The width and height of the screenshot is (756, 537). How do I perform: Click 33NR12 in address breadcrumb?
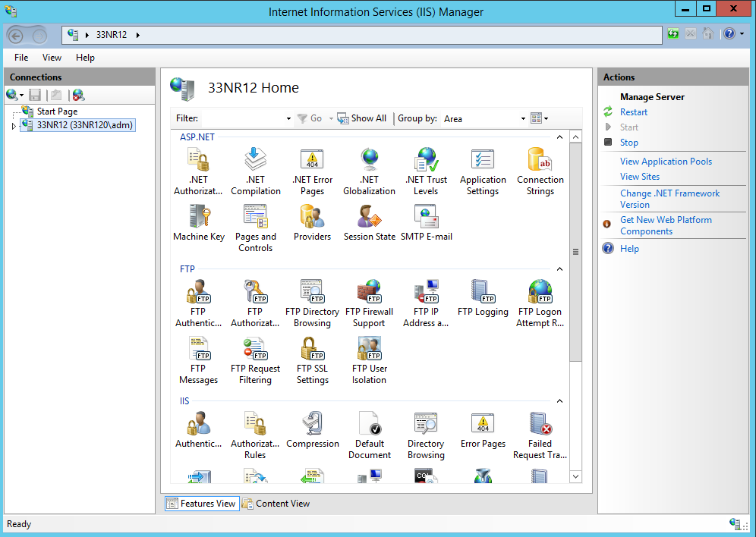112,35
